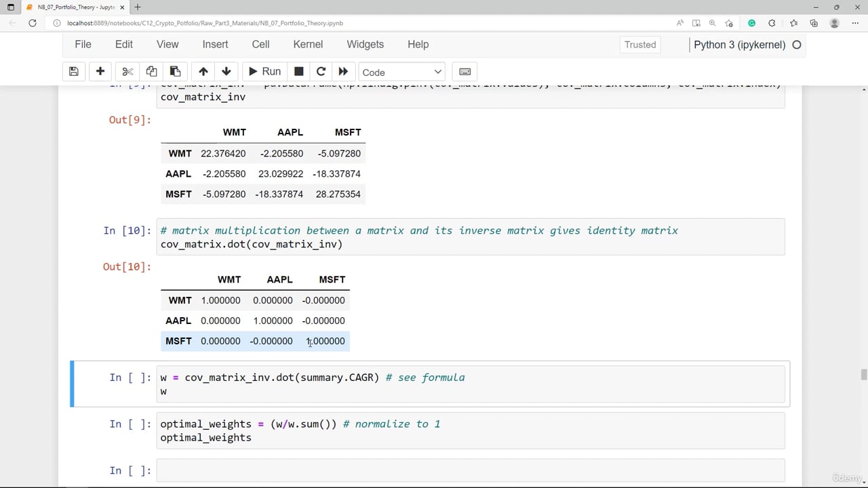The height and width of the screenshot is (488, 868).
Task: Cut selected cells with scissors icon
Action: coord(127,72)
